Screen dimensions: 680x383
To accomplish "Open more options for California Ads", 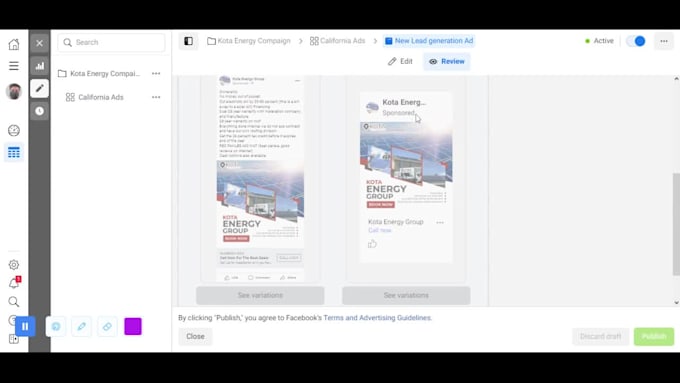I will pos(156,97).
